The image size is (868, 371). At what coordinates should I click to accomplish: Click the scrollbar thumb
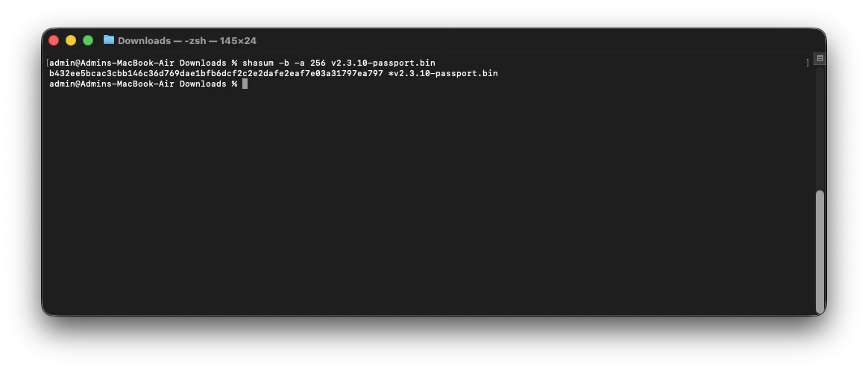820,250
